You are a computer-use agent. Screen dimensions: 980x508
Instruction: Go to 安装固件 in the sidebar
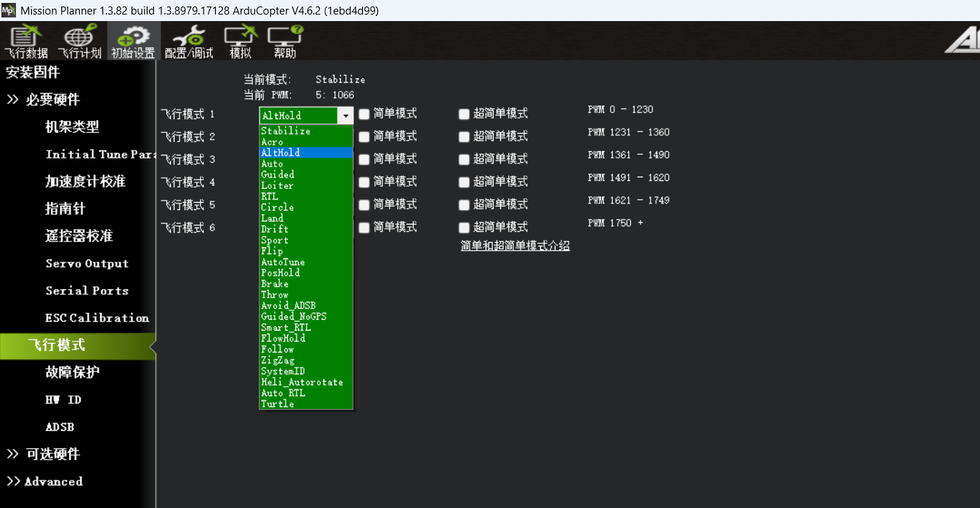click(x=33, y=73)
